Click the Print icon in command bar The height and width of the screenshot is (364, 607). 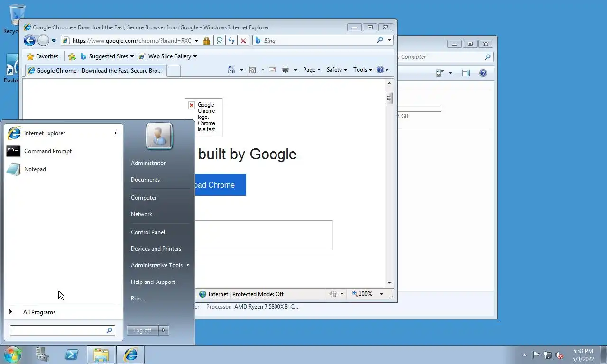coord(285,70)
